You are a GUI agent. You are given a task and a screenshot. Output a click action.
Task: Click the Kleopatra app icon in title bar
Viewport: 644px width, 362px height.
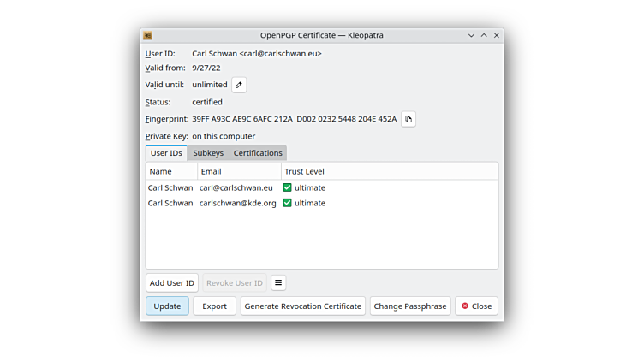point(147,35)
